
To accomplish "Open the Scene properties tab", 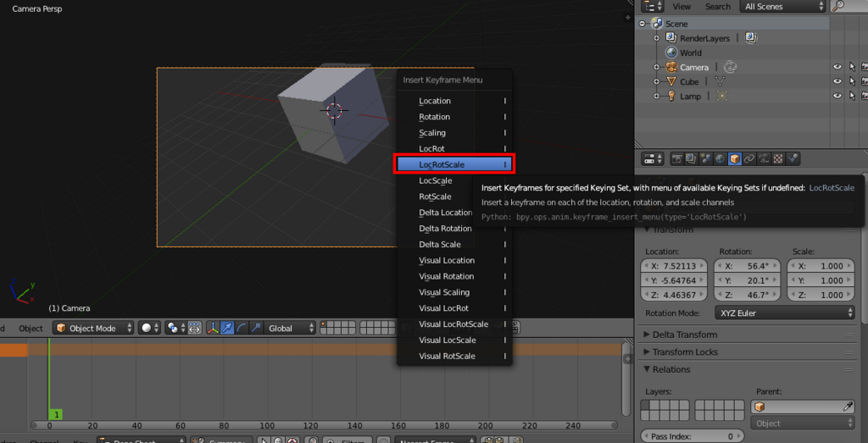I will coord(706,159).
